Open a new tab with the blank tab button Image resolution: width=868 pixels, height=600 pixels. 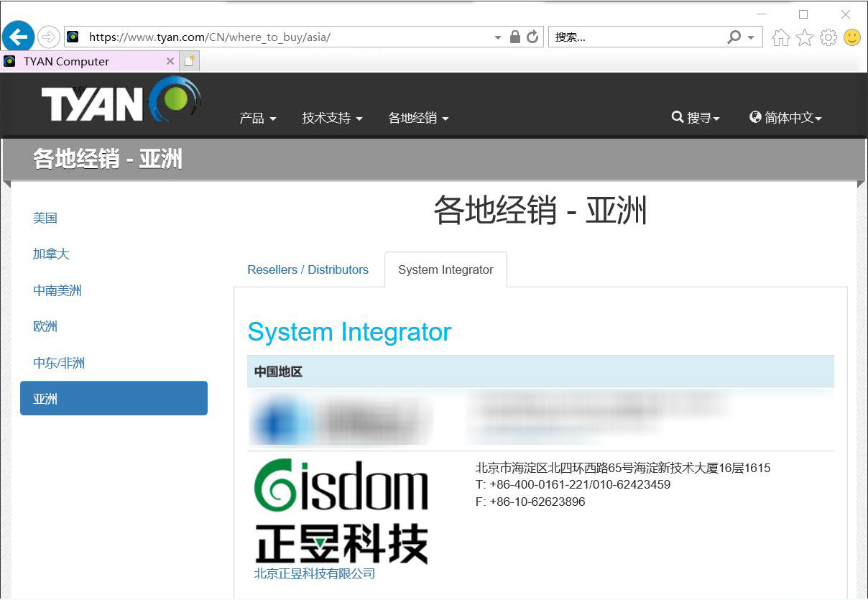190,61
